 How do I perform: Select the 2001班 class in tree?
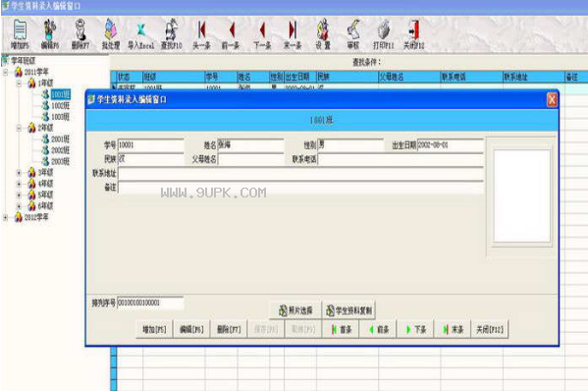[x=61, y=140]
